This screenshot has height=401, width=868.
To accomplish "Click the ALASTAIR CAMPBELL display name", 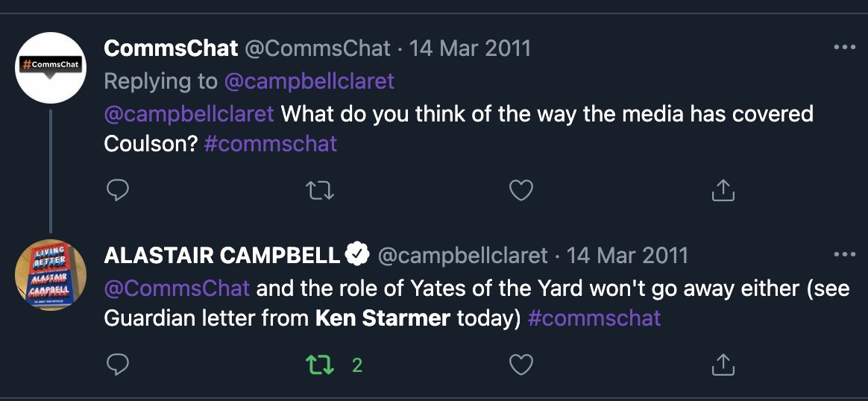I will (222, 256).
